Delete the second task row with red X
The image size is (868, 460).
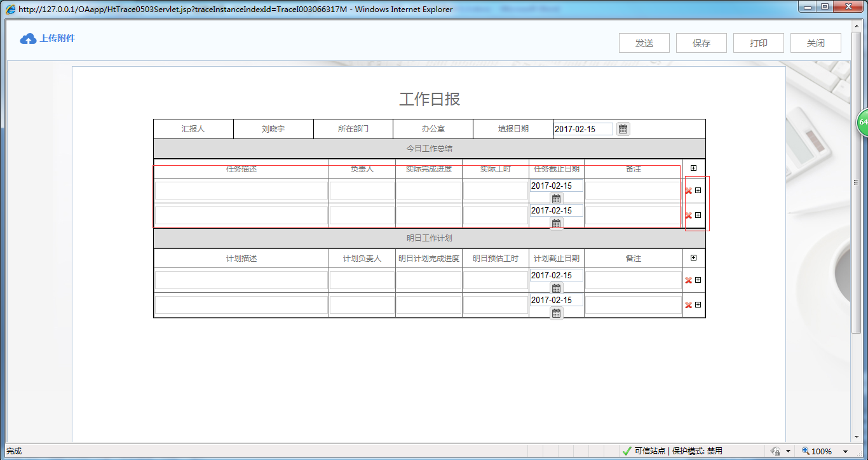click(688, 215)
